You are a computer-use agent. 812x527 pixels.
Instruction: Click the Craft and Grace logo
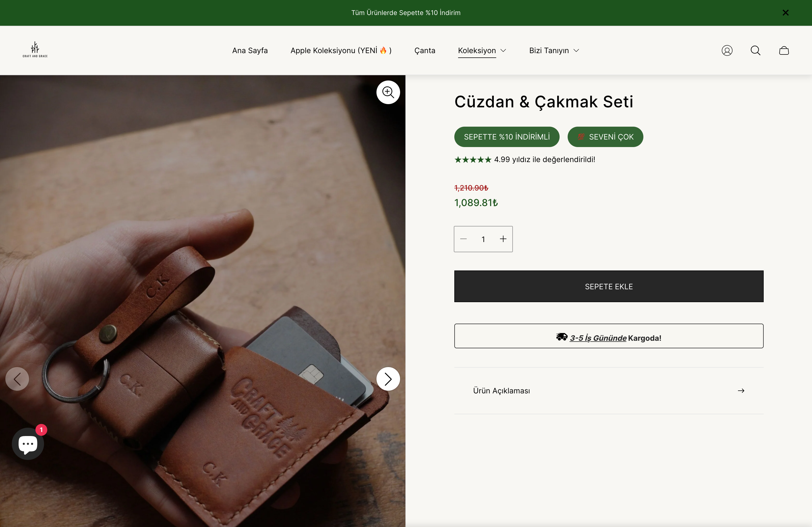[x=35, y=50]
